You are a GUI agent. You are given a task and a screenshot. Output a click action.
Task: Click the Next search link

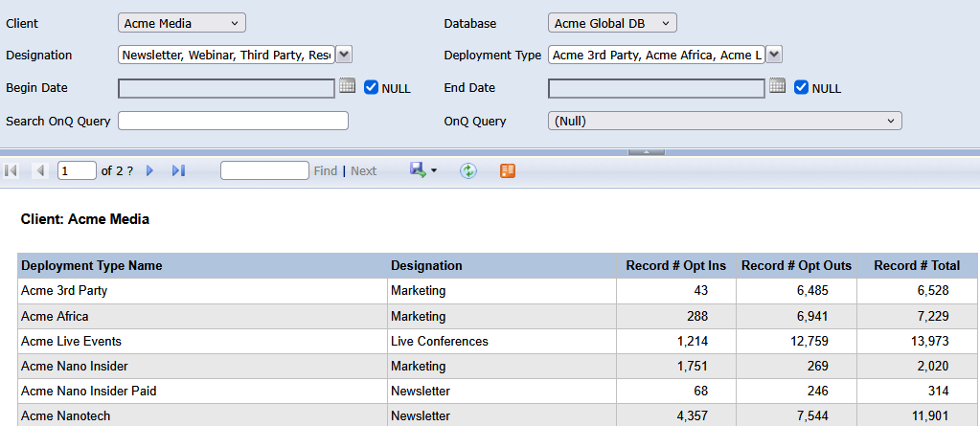coord(364,170)
